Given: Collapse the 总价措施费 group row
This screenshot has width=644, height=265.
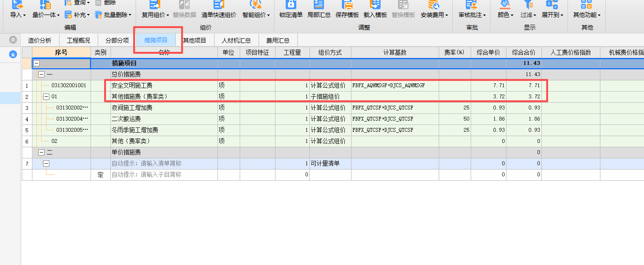Looking at the screenshot, I should coord(41,75).
